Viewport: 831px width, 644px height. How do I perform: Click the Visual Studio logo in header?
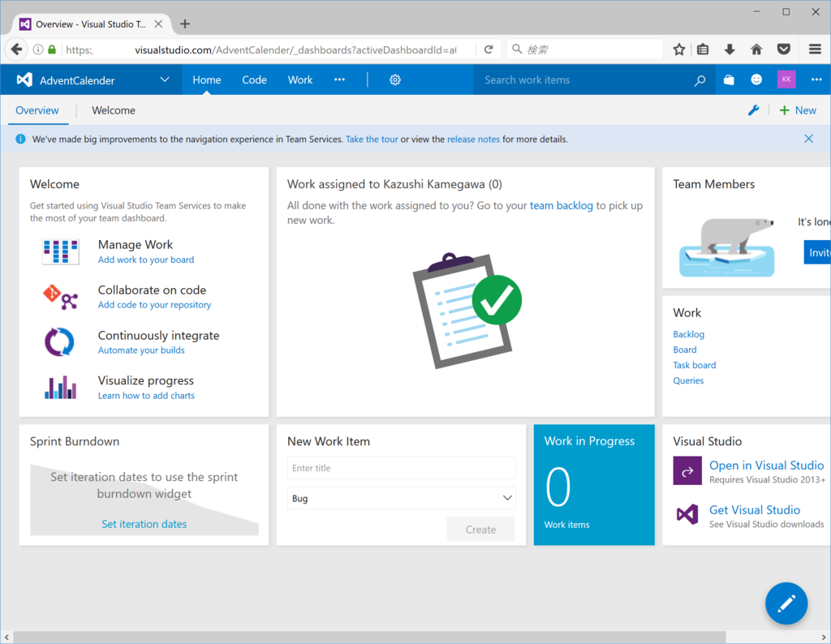[x=24, y=80]
